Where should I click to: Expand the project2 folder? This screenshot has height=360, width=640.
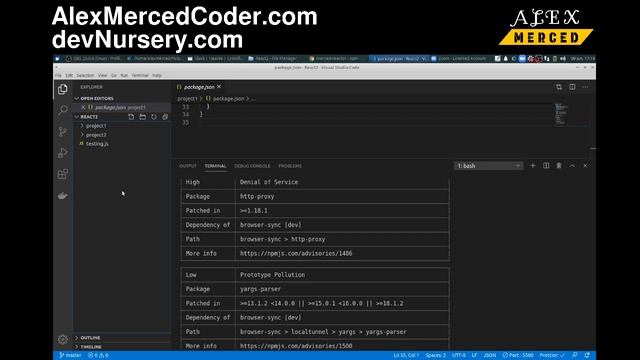[x=96, y=135]
